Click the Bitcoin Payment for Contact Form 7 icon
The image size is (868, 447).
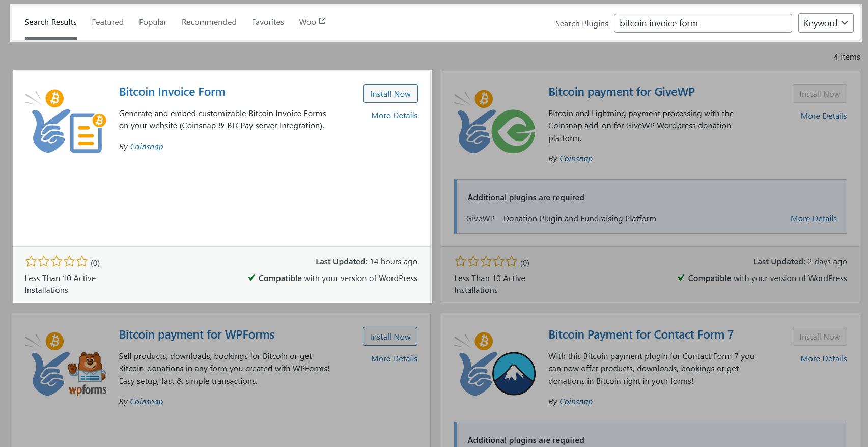click(495, 364)
